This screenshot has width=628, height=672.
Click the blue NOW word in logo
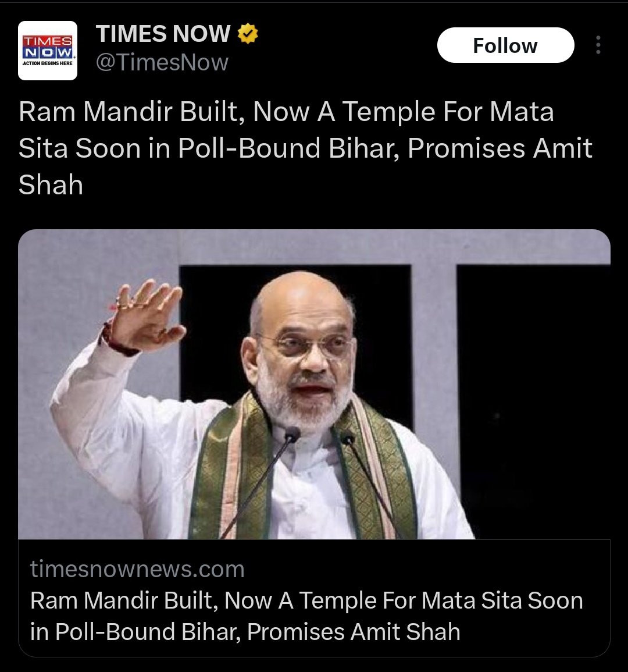pos(48,53)
